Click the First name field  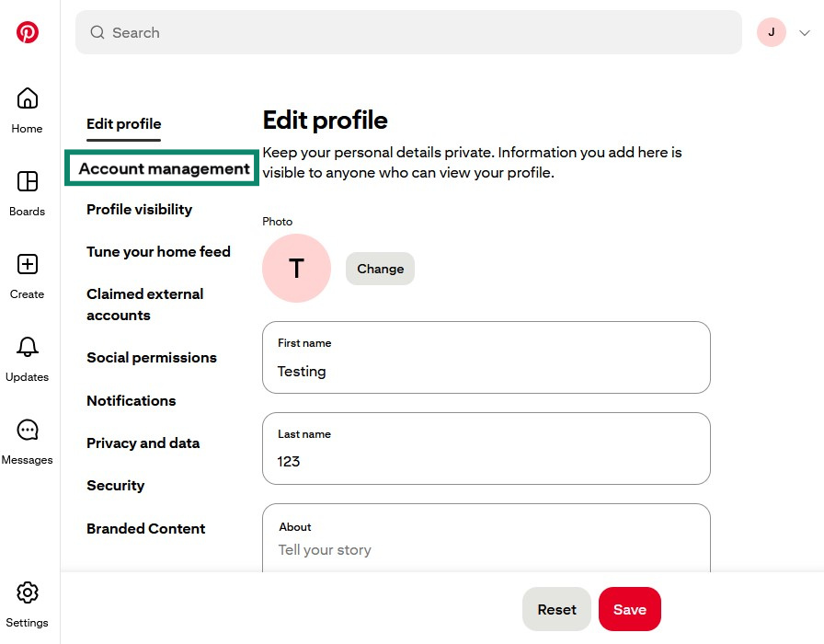[486, 371]
